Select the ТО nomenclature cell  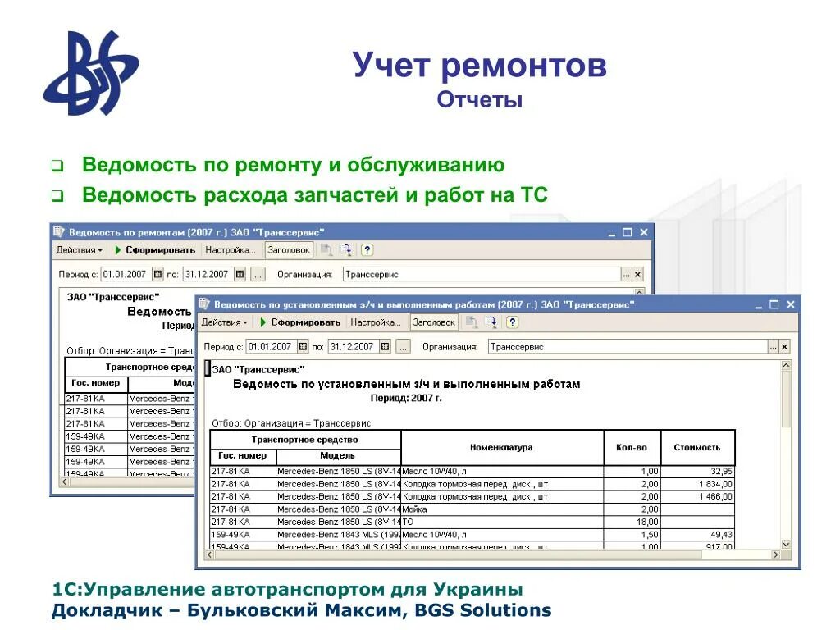[x=503, y=522]
